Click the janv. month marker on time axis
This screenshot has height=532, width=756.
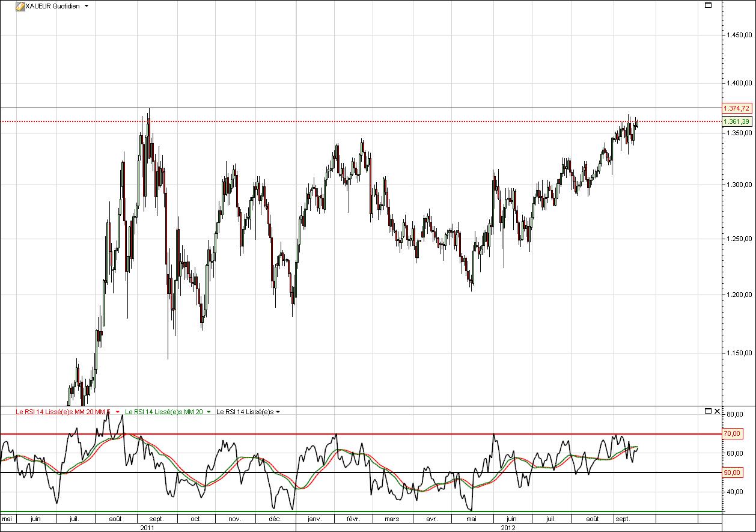click(314, 518)
